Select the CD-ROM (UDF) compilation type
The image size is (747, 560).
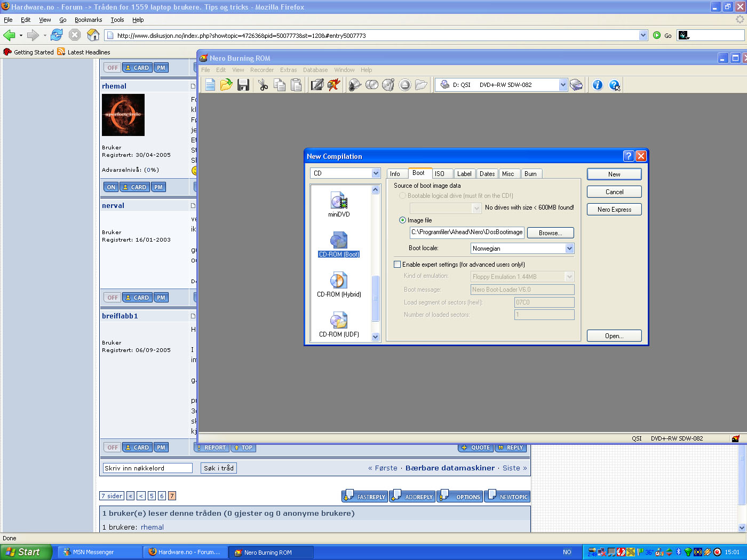(339, 325)
